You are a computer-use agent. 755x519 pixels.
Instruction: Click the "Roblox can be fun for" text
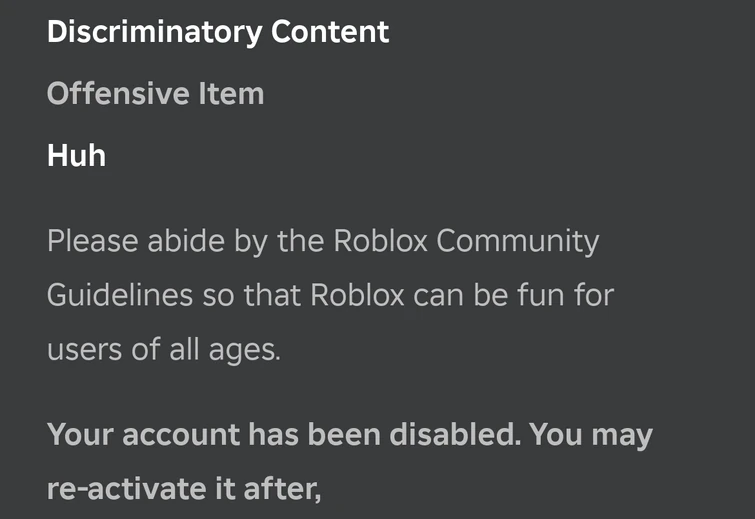tap(461, 296)
